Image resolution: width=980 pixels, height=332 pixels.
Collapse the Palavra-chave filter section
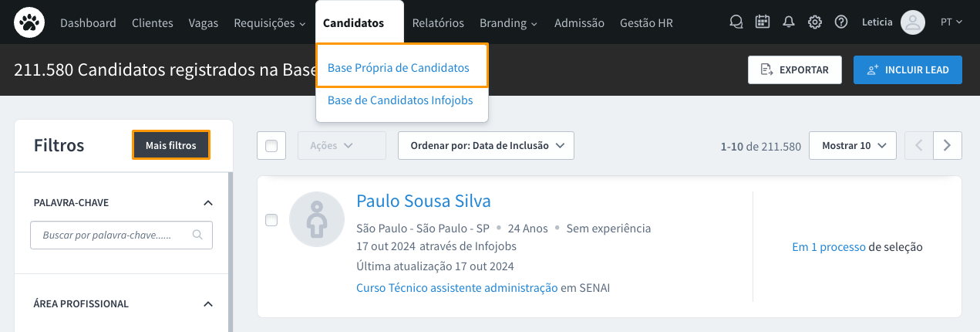click(207, 203)
